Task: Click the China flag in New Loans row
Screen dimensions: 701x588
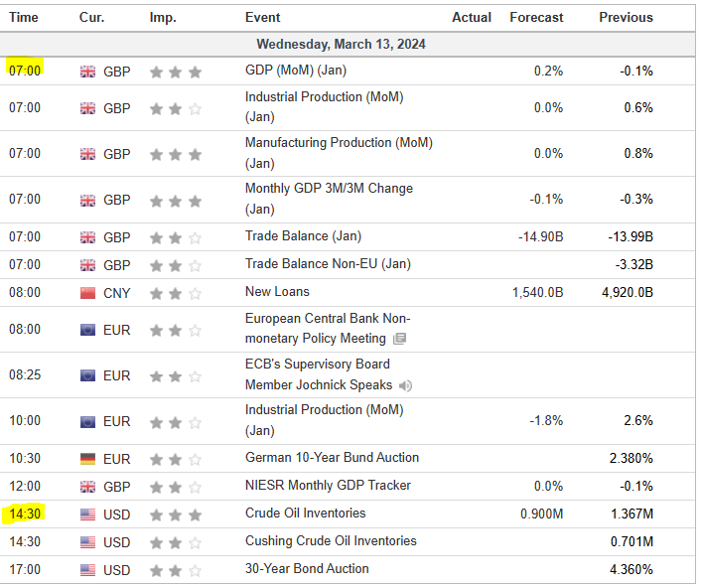Action: point(87,293)
